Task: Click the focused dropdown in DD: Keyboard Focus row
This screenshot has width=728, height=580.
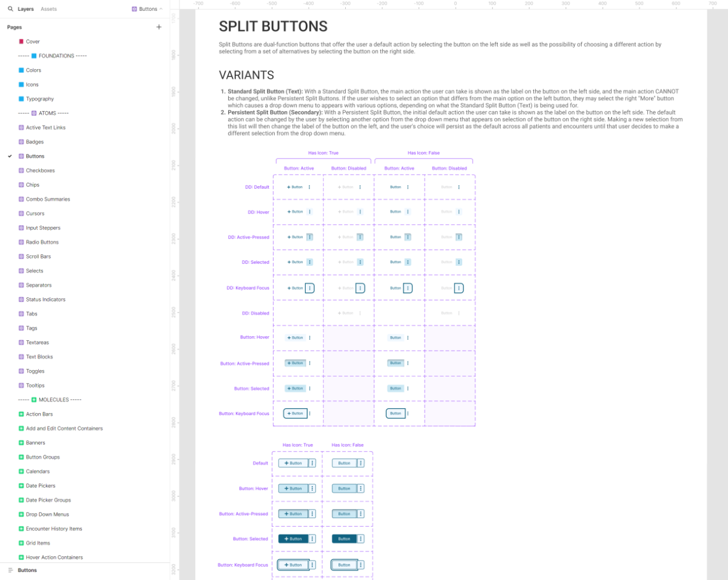Action: point(309,288)
